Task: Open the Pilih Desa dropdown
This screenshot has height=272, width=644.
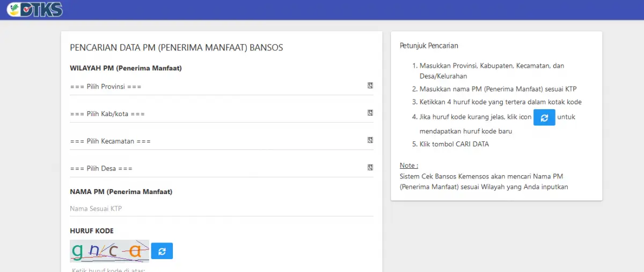Action: coord(222,168)
